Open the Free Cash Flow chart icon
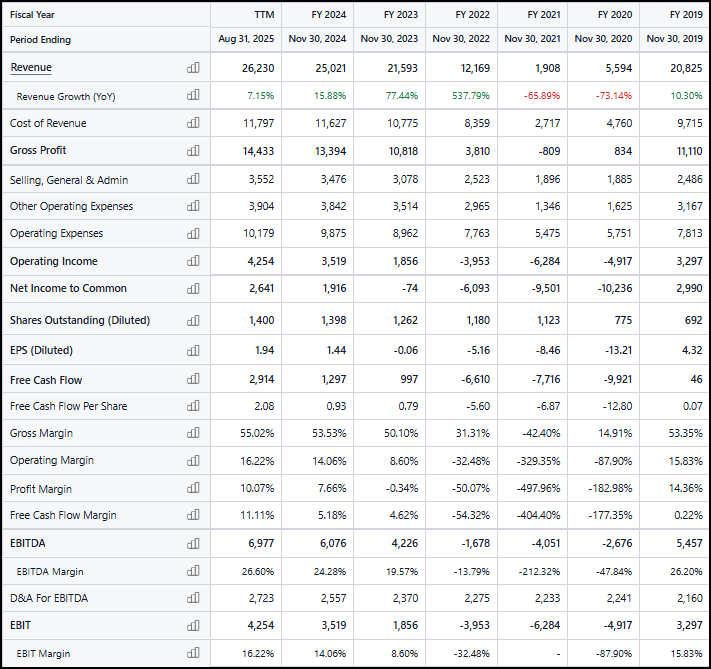 pos(193,381)
